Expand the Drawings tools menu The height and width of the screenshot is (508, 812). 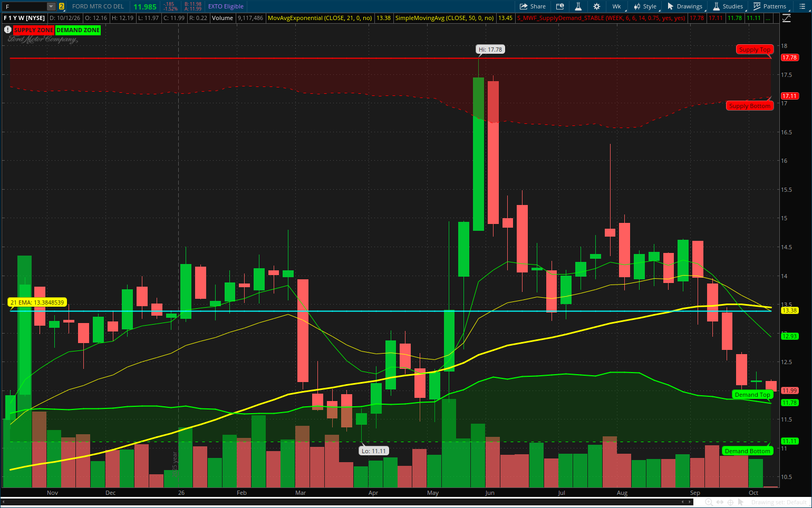pyautogui.click(x=685, y=6)
